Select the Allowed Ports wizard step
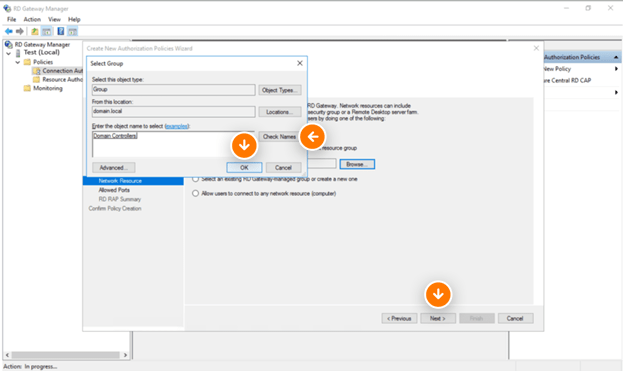Image resolution: width=623 pixels, height=371 pixels. [x=114, y=190]
